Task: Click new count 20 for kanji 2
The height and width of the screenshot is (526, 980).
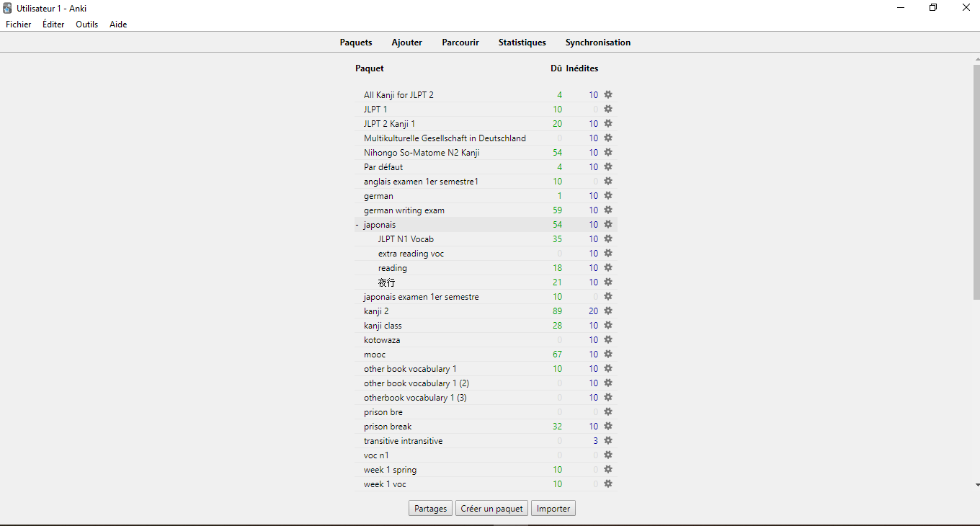Action: tap(593, 311)
